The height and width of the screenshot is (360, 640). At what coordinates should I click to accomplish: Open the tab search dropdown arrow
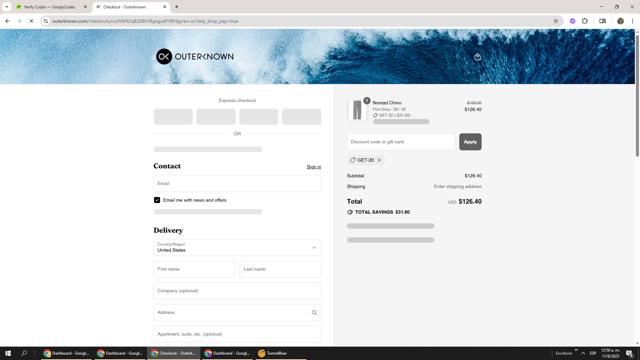coord(7,7)
